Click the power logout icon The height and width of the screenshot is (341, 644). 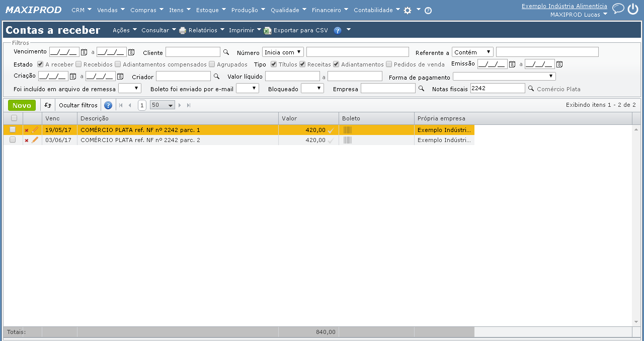click(x=633, y=9)
